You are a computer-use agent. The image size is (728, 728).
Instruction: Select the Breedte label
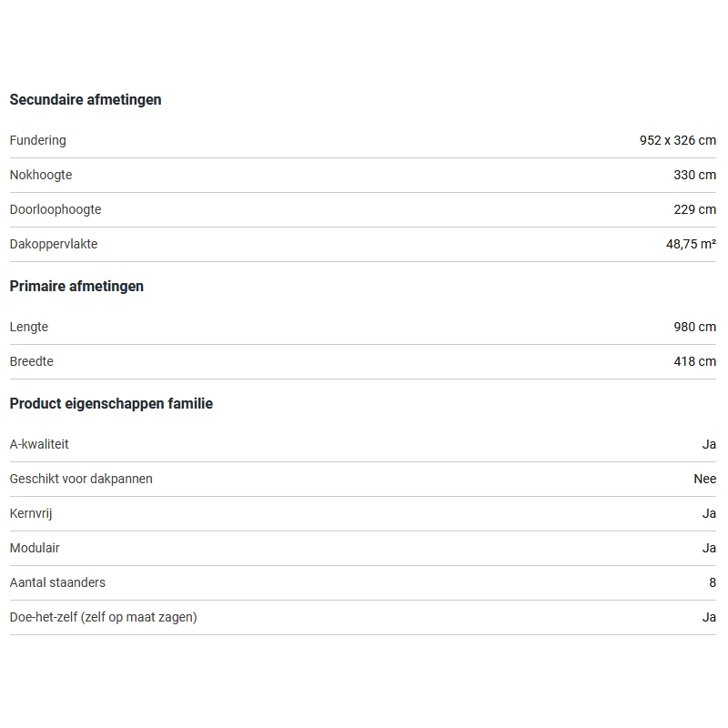[x=32, y=362]
